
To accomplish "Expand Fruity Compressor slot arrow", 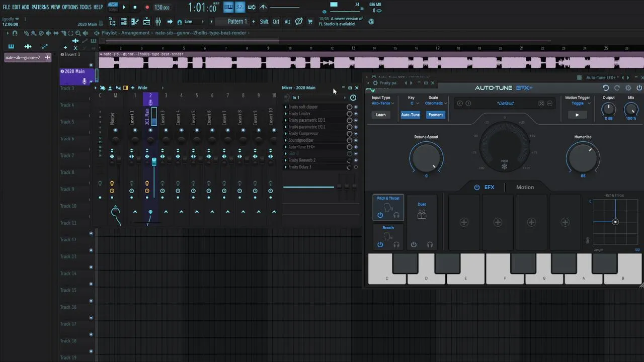I will [286, 134].
